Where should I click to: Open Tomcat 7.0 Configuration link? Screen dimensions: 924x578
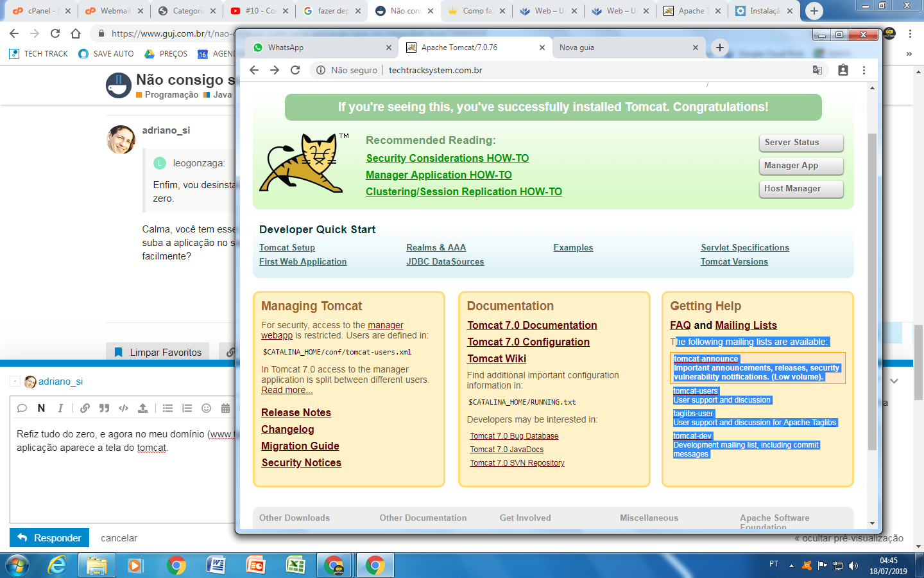[528, 342]
